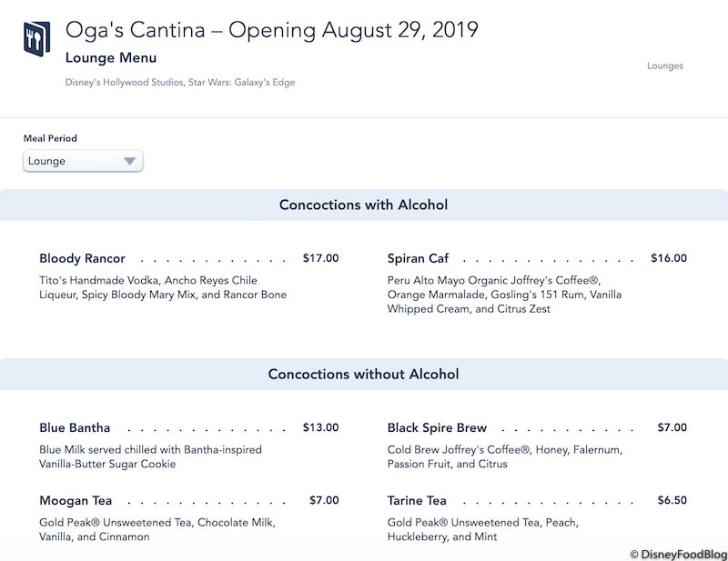Click the $17.00 Bloody Rancor price

pos(320,258)
